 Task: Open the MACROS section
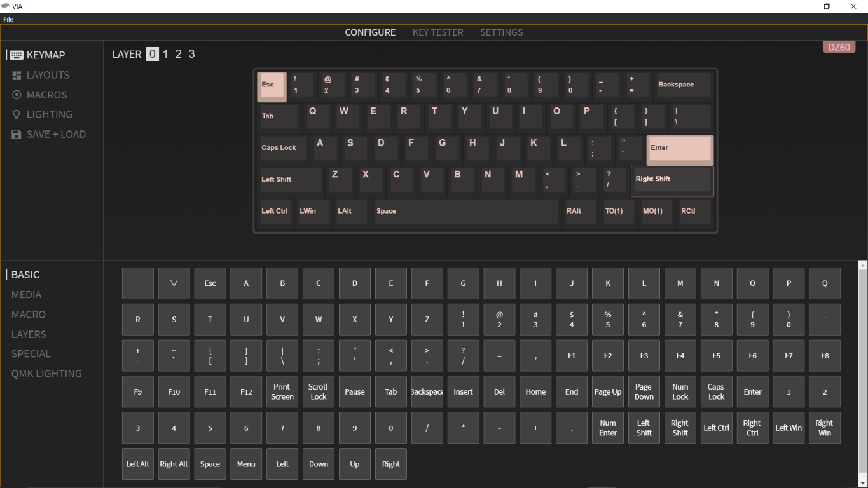[x=39, y=95]
